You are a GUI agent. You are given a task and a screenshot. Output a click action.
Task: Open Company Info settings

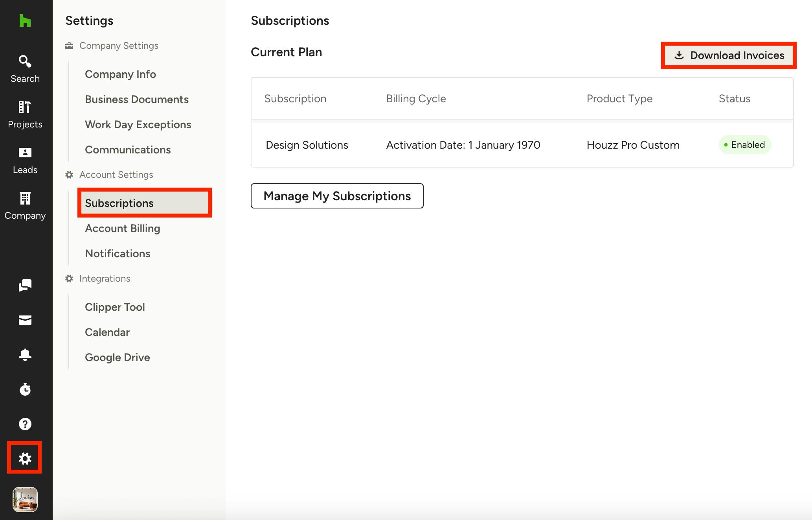click(x=120, y=74)
